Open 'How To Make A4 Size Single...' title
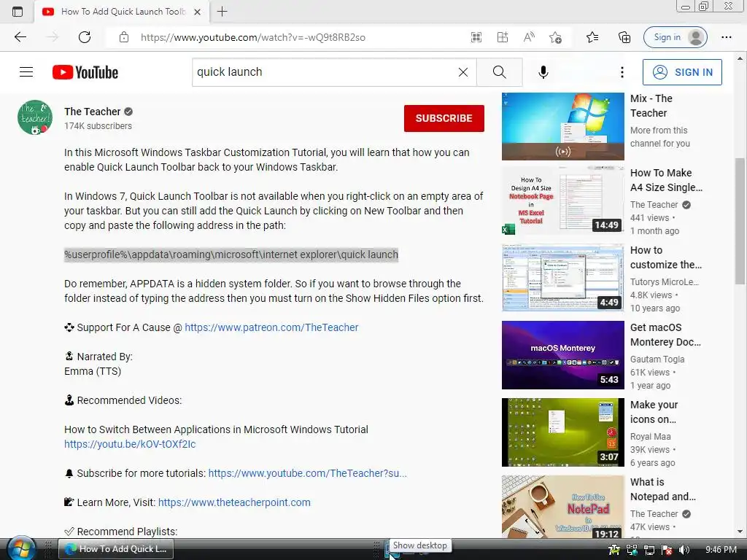This screenshot has height=560, width=747. (x=666, y=180)
